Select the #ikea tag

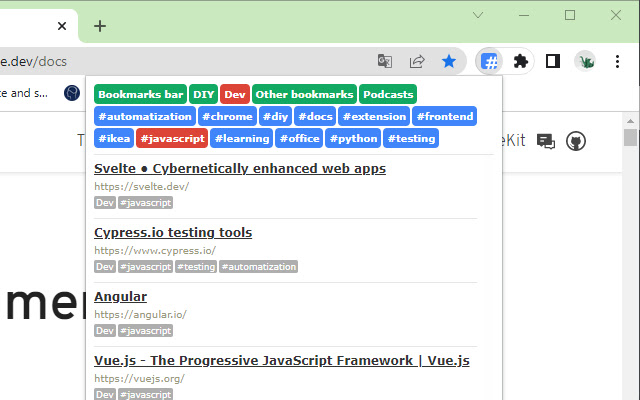(114, 138)
